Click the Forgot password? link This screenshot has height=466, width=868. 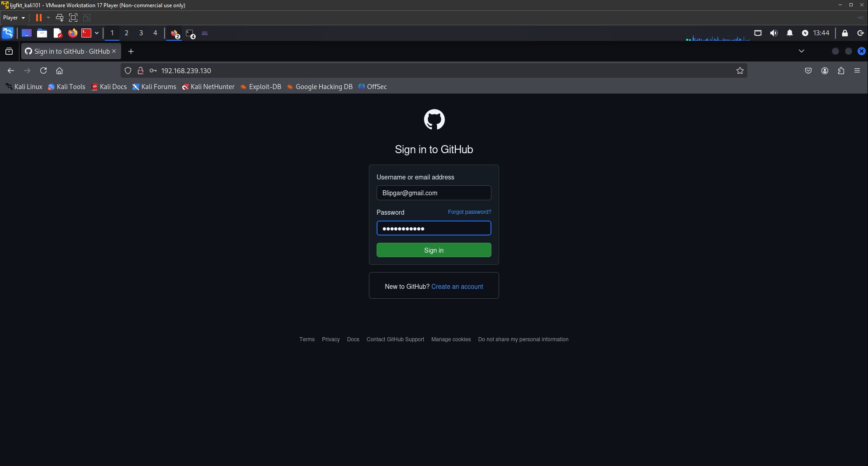click(x=469, y=212)
